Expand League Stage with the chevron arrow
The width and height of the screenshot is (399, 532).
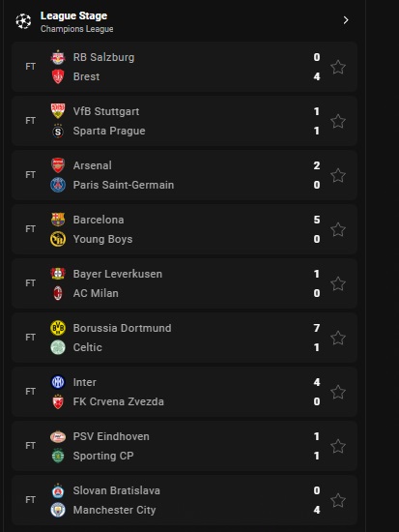[346, 20]
